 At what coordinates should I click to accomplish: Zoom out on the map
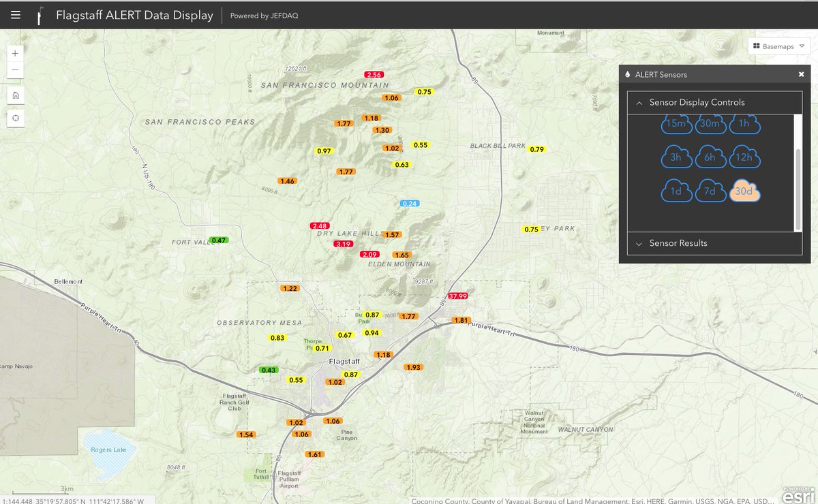pos(15,69)
